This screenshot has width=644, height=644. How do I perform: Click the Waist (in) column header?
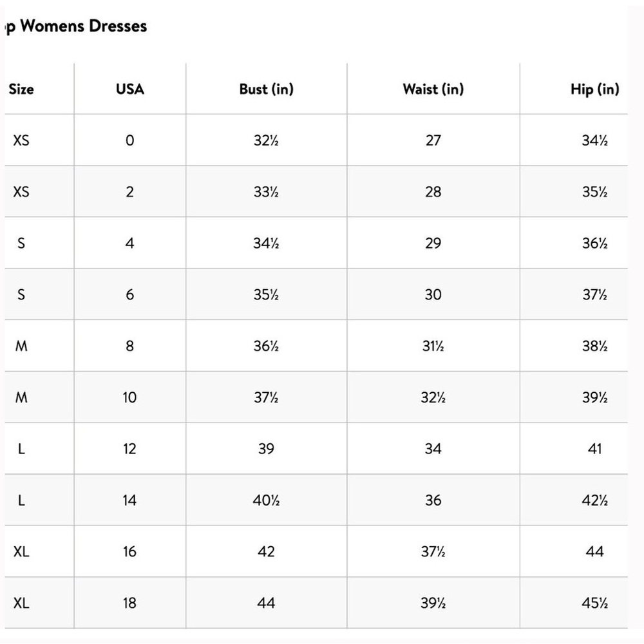coord(433,89)
